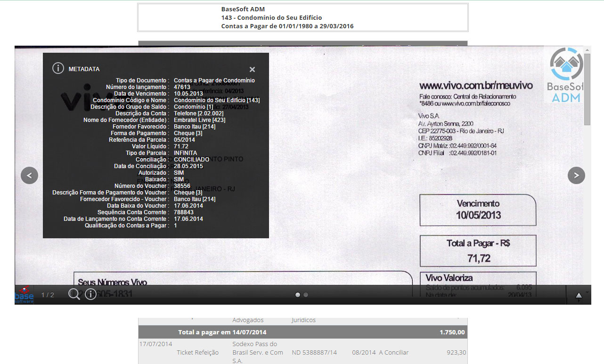Click the 923,30 amount cell
Screen dimensions: 604x364
coord(457,352)
